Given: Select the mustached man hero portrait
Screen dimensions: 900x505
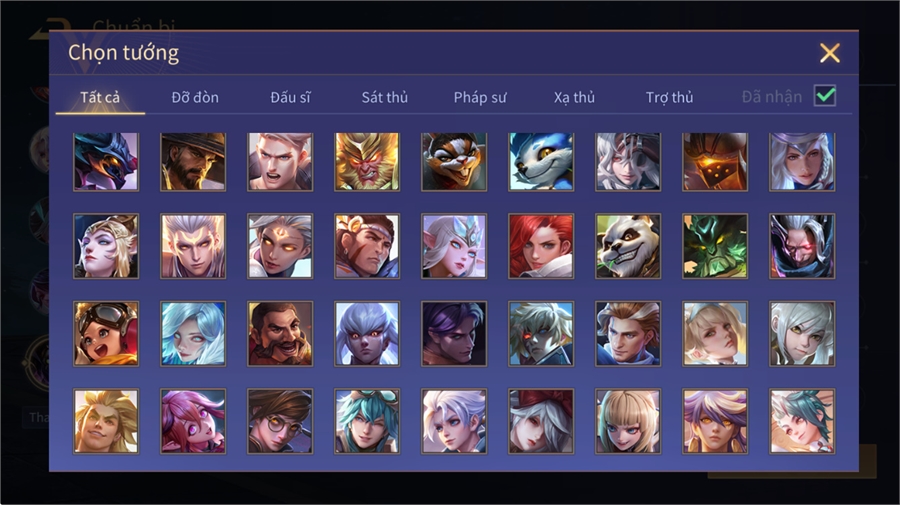Looking at the screenshot, I should point(280,333).
